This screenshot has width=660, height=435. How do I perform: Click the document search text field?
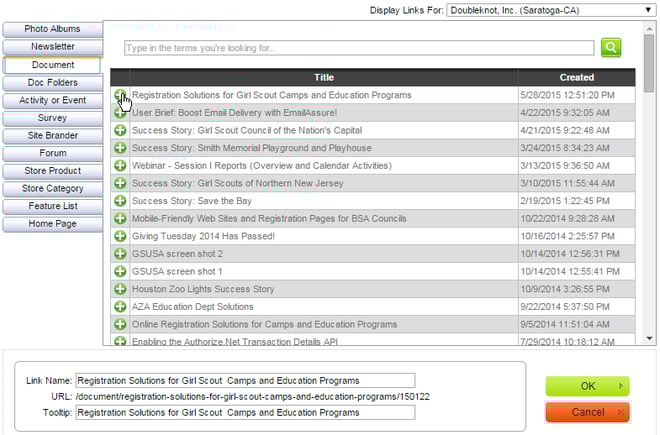(359, 48)
